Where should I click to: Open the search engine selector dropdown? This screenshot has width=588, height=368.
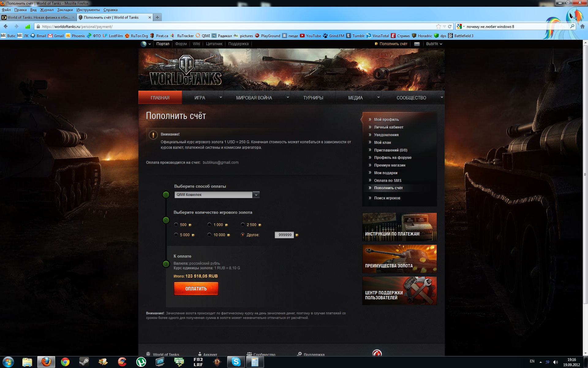(x=460, y=26)
